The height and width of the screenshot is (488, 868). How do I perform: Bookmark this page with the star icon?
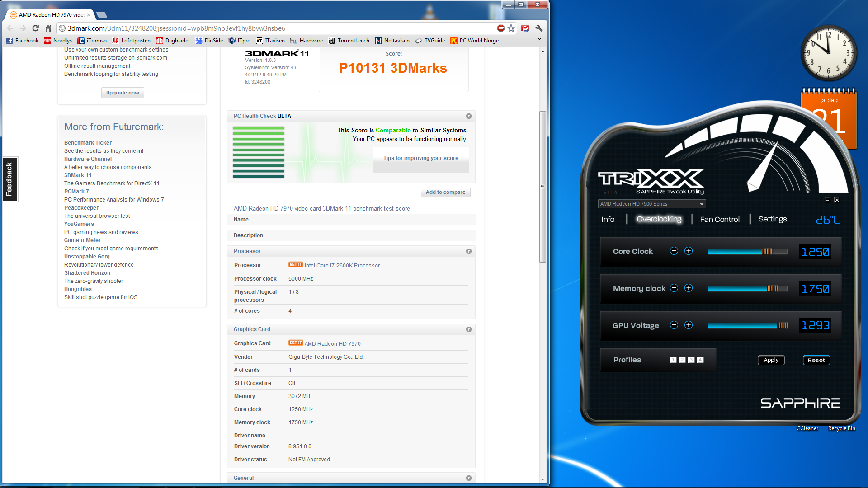511,28
